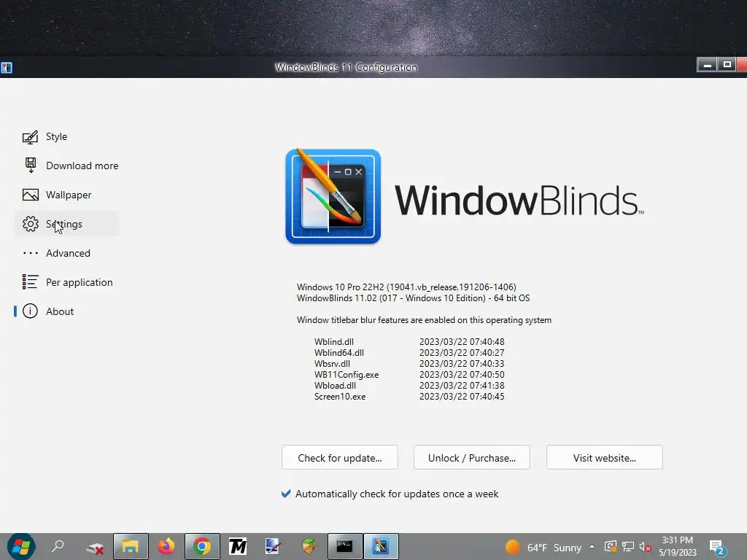Switch to Chrome in taskbar
The width and height of the screenshot is (747, 560).
click(x=202, y=546)
